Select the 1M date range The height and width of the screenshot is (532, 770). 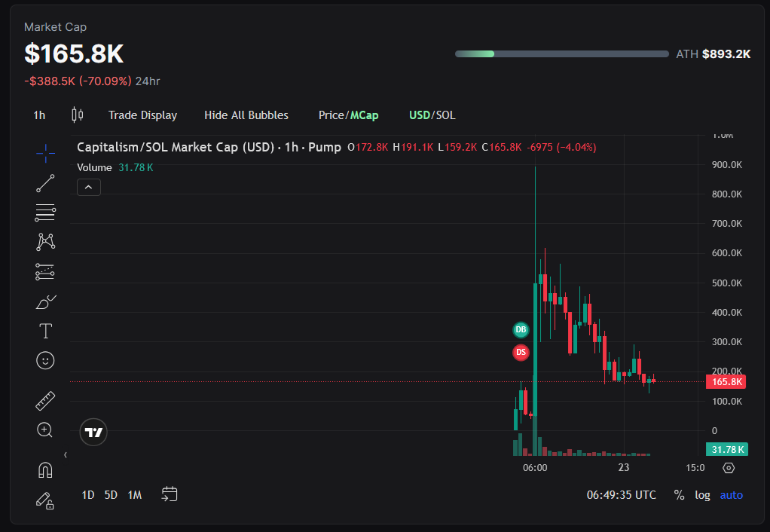(x=135, y=494)
